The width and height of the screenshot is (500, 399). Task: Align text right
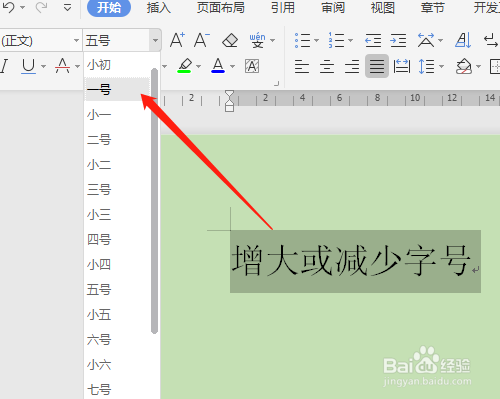click(x=352, y=66)
